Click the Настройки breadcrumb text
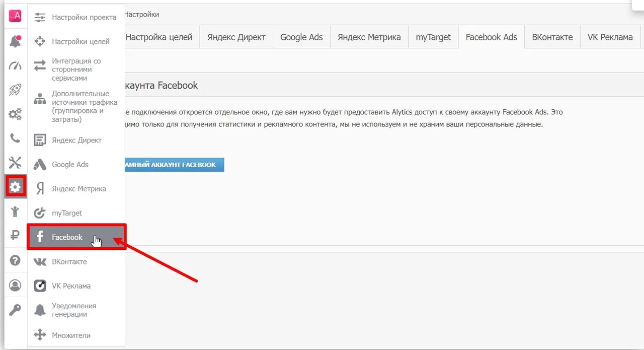Image resolution: width=644 pixels, height=350 pixels. tap(142, 14)
